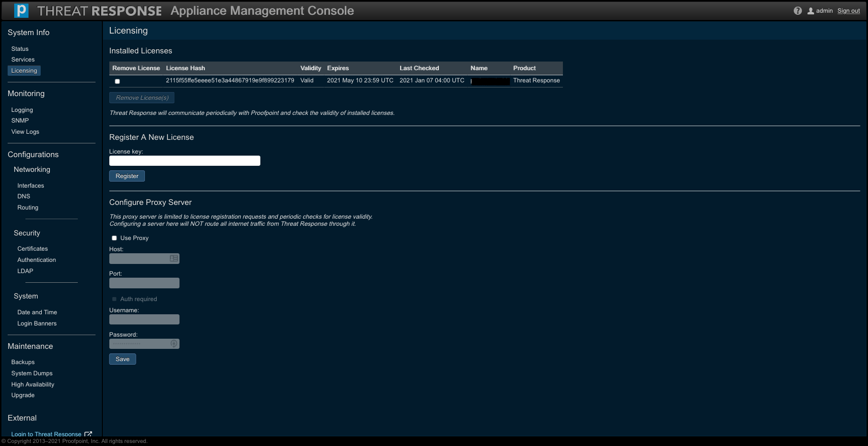The image size is (868, 446).
Task: Enable the Use Proxy checkbox
Action: [x=114, y=238]
